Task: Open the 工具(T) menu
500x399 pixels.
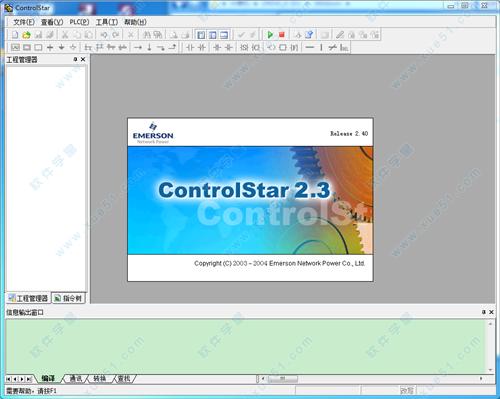Action: (x=107, y=22)
